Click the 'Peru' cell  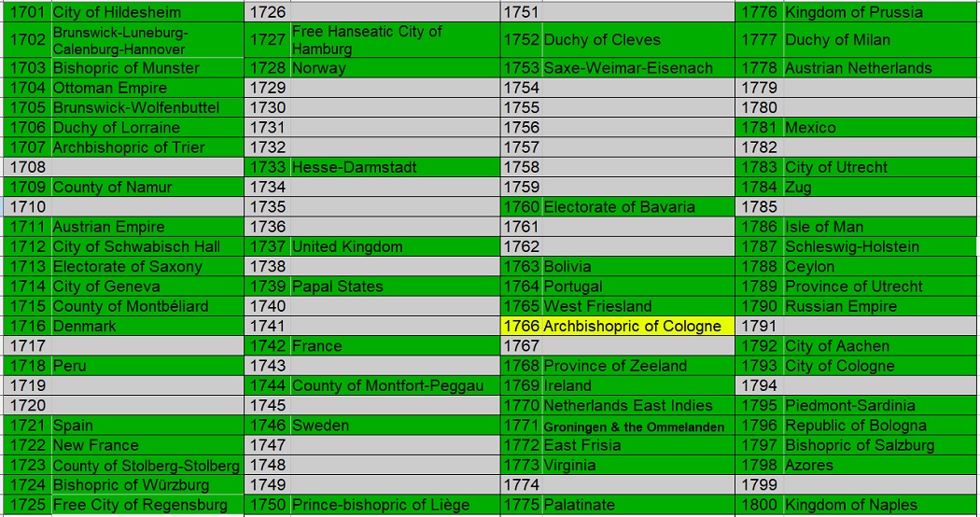coord(147,366)
